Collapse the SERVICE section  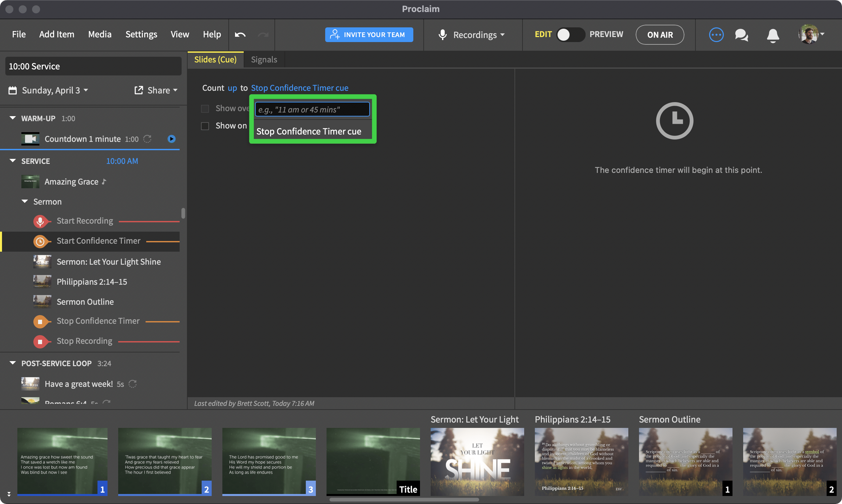[x=13, y=161]
